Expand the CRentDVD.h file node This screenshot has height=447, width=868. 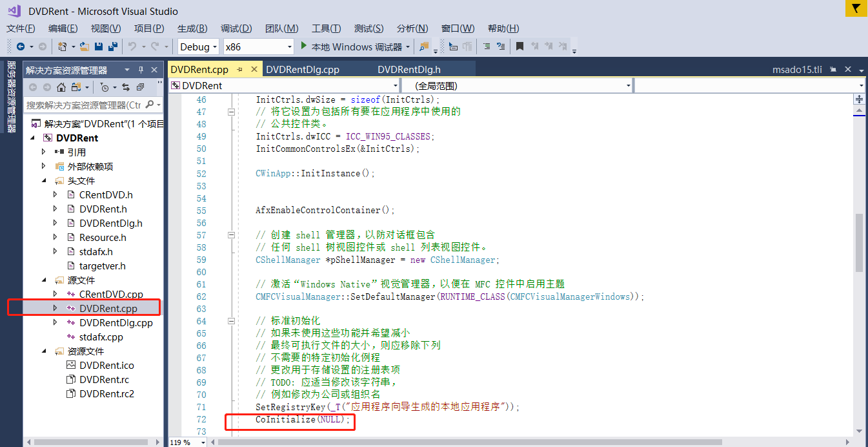point(56,194)
